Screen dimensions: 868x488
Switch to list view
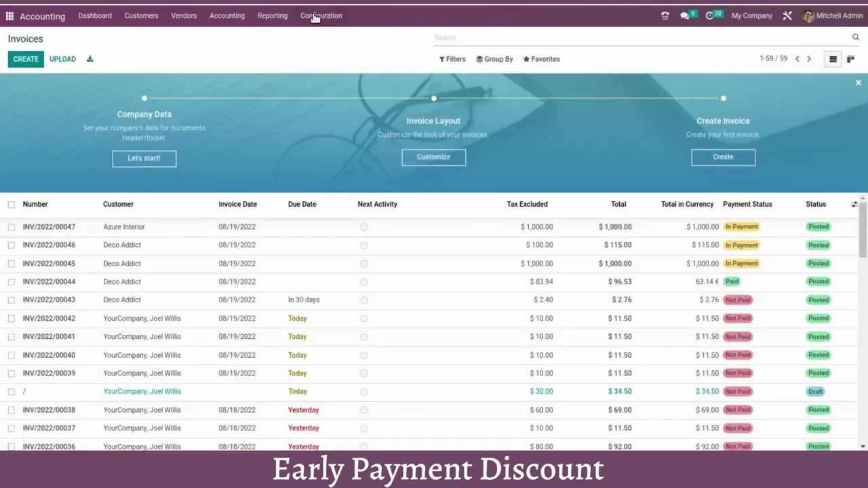click(x=833, y=59)
